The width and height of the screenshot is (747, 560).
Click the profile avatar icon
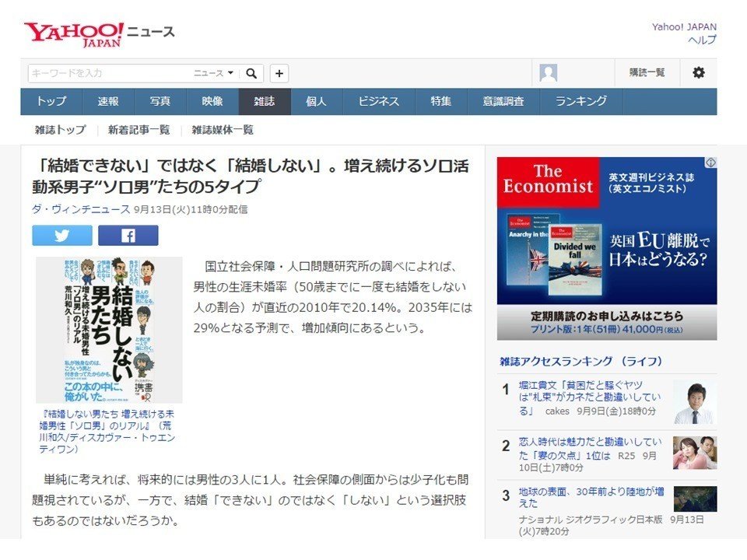pos(549,72)
